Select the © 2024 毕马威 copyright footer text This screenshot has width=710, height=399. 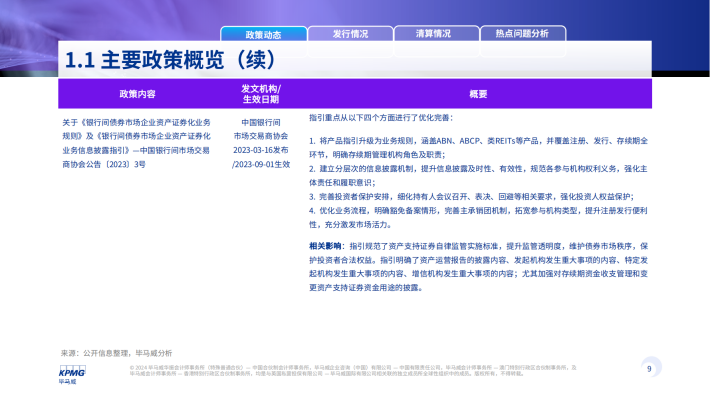(x=353, y=370)
